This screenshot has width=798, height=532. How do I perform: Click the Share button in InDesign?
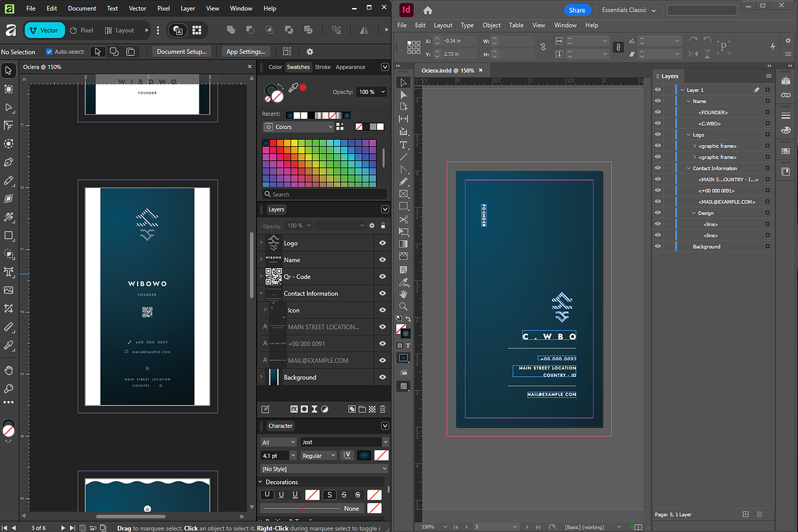(577, 10)
